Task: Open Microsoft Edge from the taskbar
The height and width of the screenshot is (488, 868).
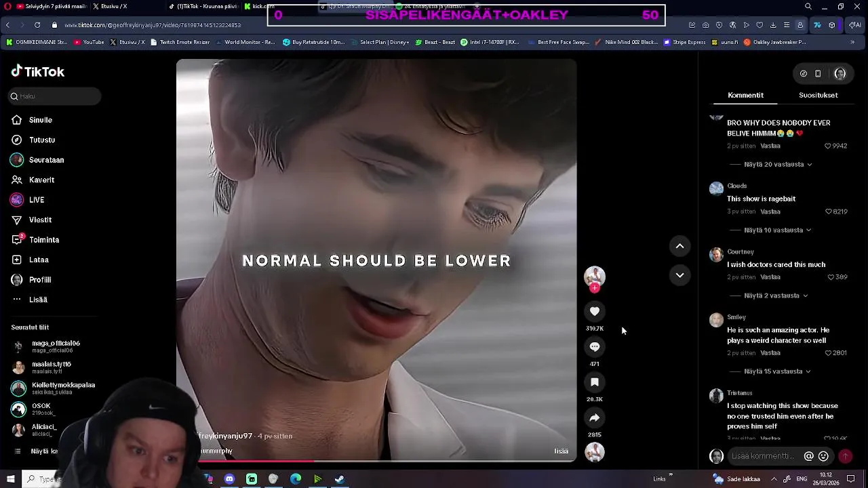Action: click(x=296, y=479)
